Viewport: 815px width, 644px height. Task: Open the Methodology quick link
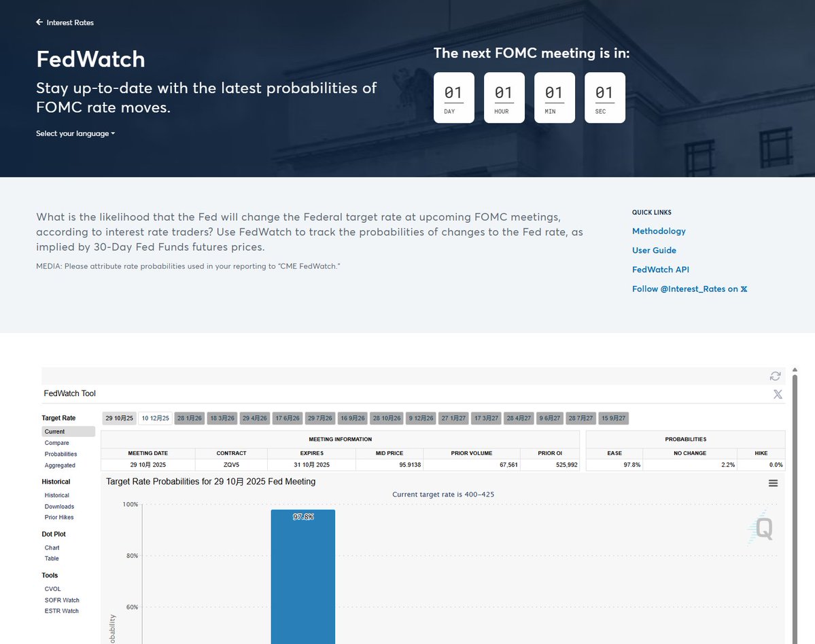click(659, 232)
